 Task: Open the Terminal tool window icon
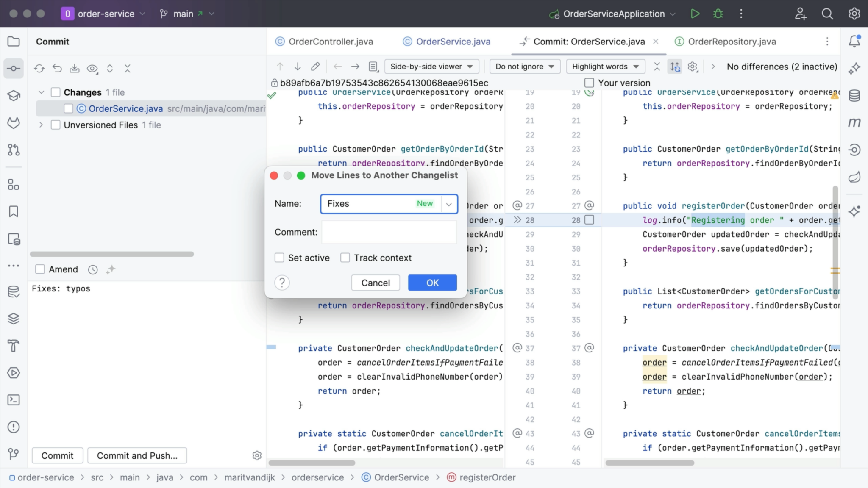[x=13, y=399]
